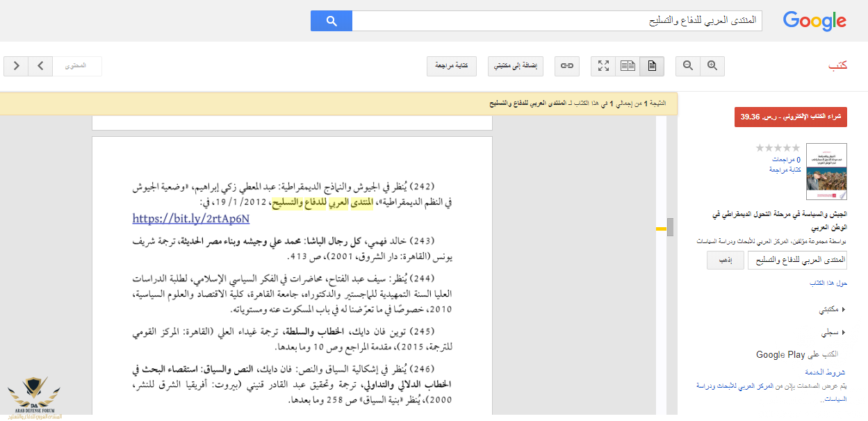Switch to single page view
868x421 pixels.
[651, 66]
